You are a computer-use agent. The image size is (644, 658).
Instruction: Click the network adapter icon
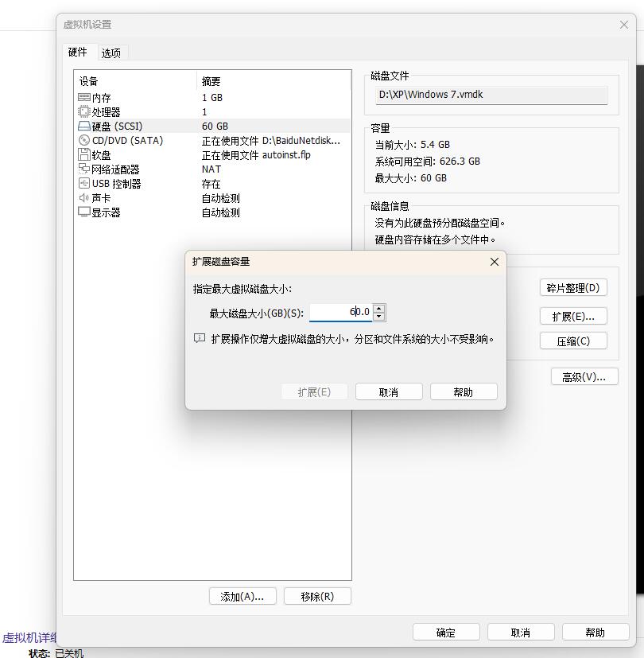[83, 169]
